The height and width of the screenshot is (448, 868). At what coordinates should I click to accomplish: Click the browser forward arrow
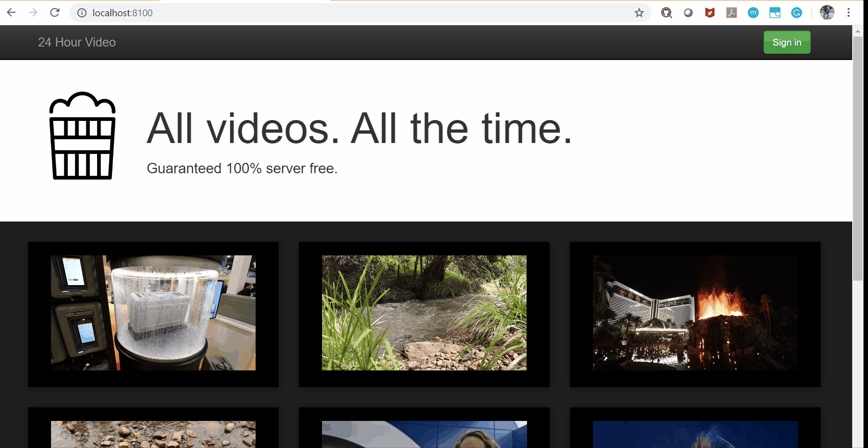pos(33,13)
